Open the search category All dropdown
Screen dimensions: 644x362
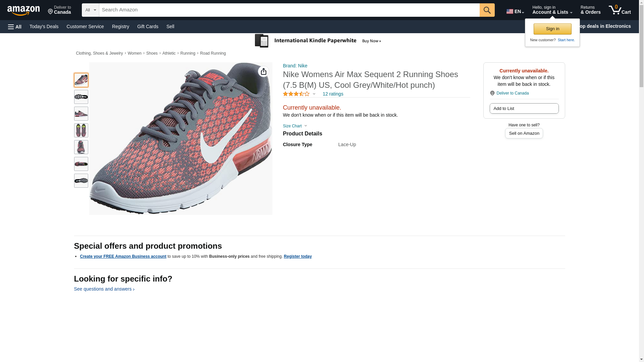(x=90, y=10)
